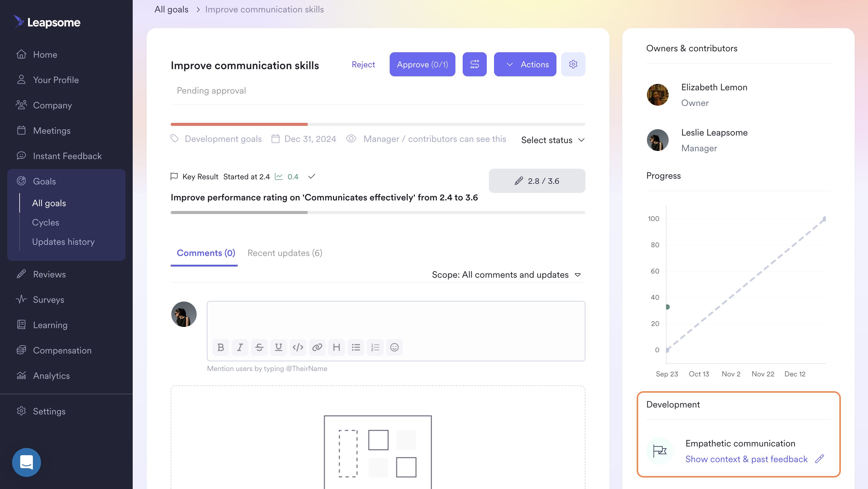The image size is (868, 489).
Task: Click the key result progress bar
Action: pos(378,213)
